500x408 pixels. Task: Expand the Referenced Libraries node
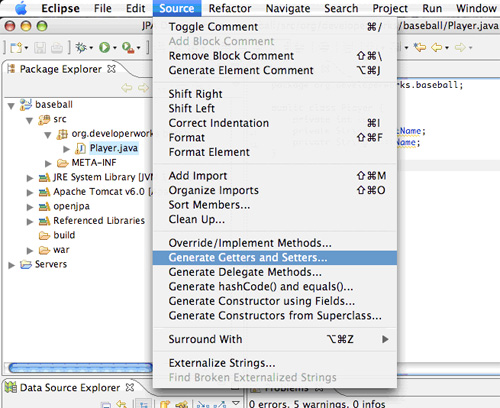[30, 222]
